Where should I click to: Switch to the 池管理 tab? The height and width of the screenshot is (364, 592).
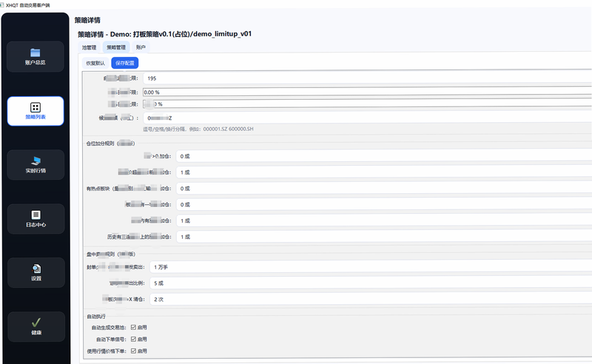pyautogui.click(x=89, y=47)
